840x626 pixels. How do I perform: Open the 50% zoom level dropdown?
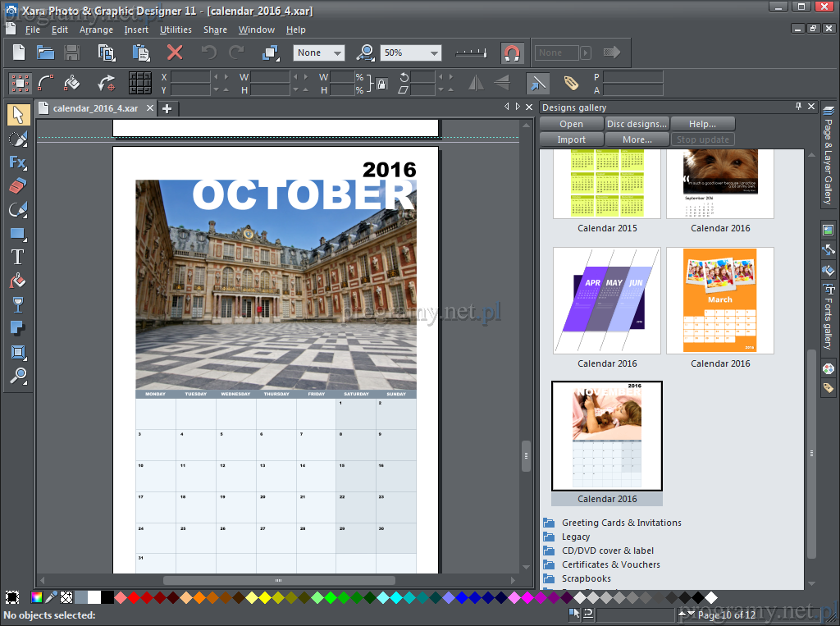tap(433, 53)
